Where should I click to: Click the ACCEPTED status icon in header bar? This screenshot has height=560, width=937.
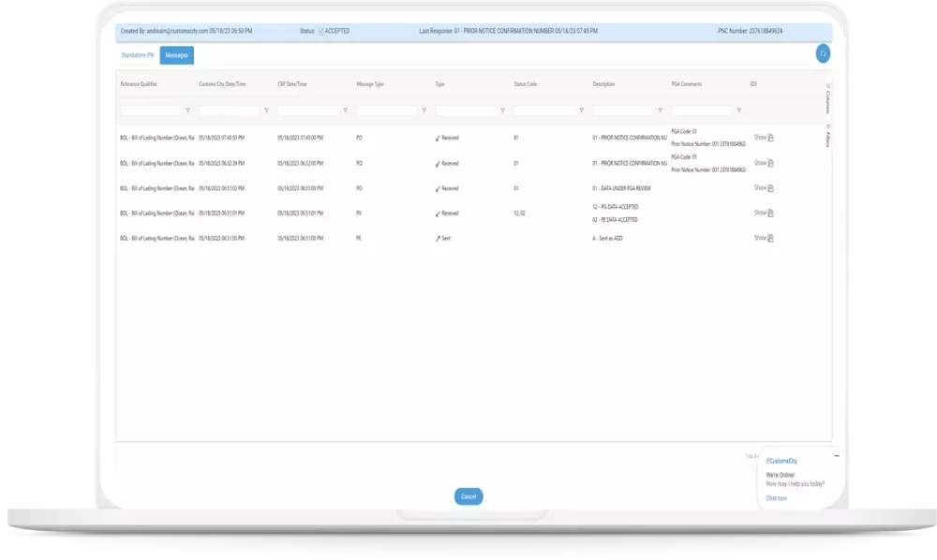320,31
